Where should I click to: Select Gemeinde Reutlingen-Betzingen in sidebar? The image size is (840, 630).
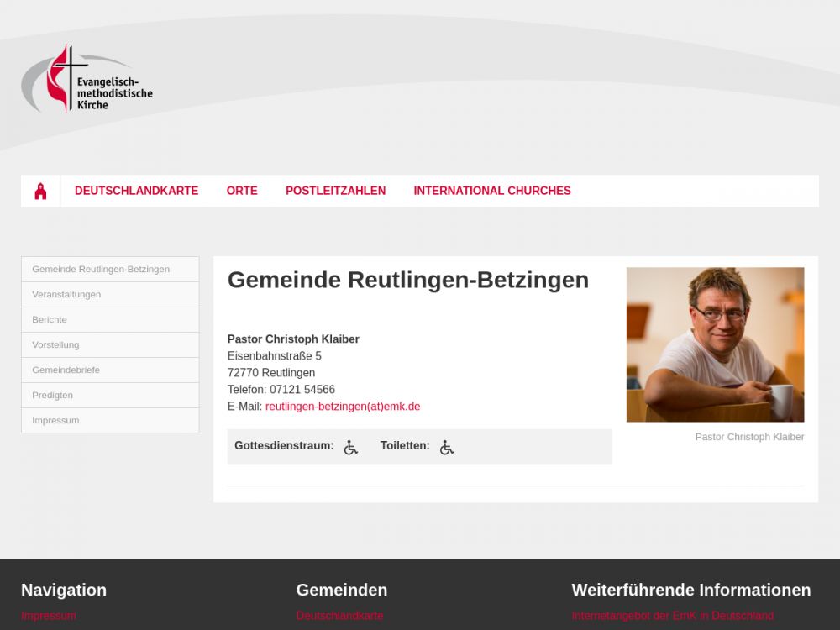click(x=110, y=269)
